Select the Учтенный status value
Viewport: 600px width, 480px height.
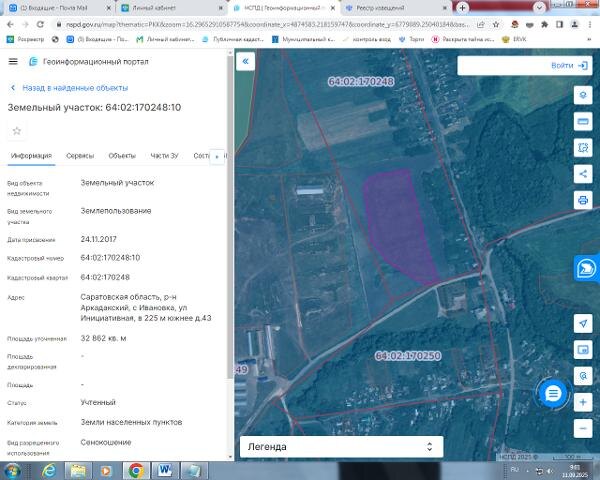98,402
